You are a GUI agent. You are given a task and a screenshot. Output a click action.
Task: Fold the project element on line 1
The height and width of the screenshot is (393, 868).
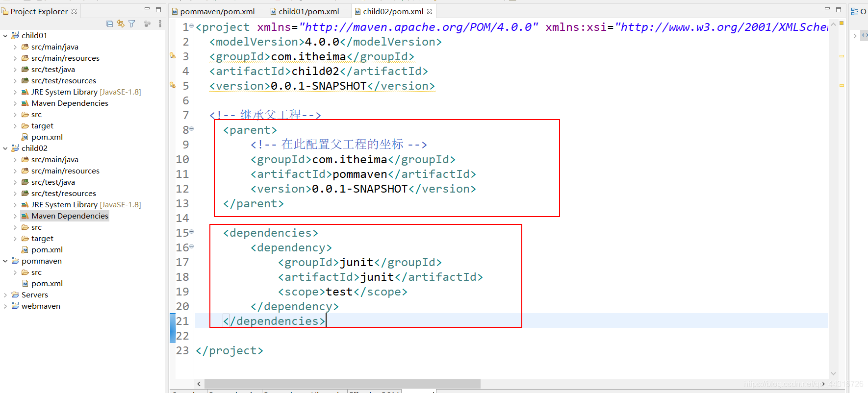[192, 26]
